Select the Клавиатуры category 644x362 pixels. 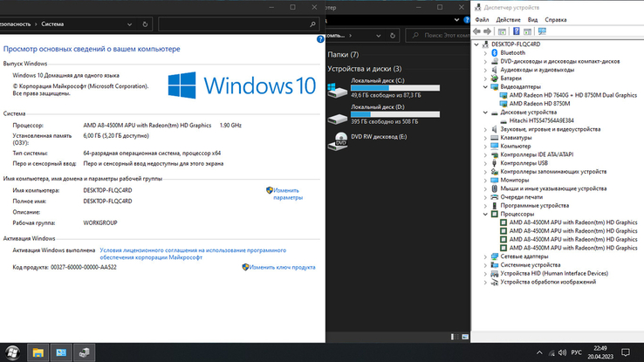(x=516, y=138)
